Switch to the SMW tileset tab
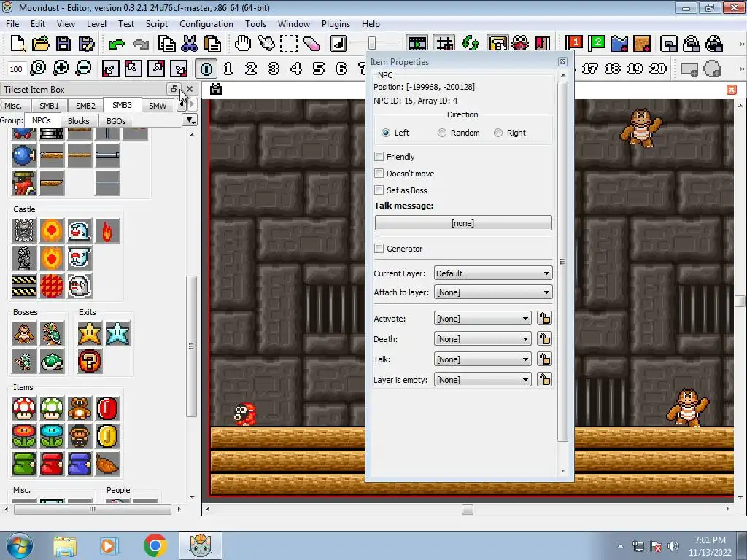Image resolution: width=747 pixels, height=560 pixels. [x=158, y=106]
